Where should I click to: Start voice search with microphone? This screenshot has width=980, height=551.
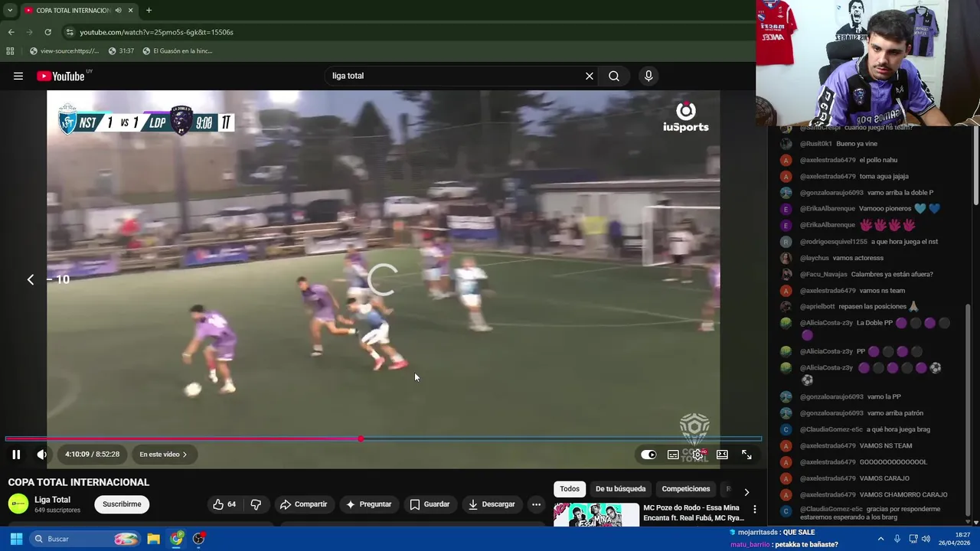[x=648, y=76]
